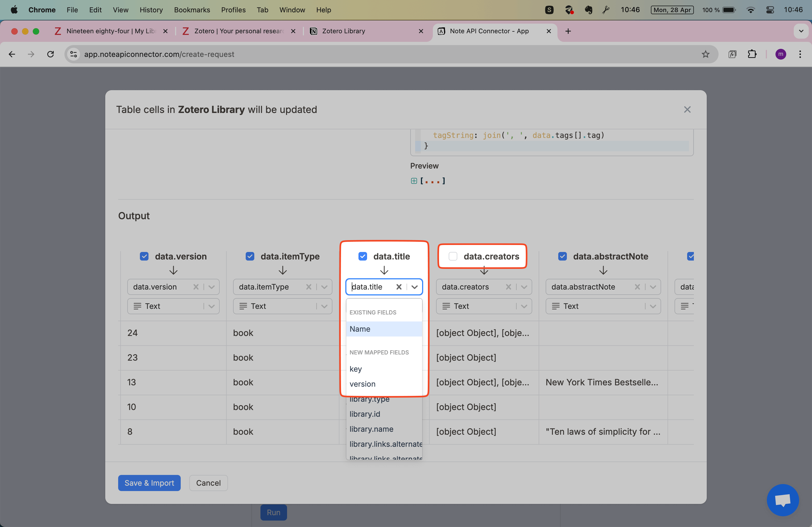Choose the library.id field option
This screenshot has height=527, width=812.
[x=384, y=414]
